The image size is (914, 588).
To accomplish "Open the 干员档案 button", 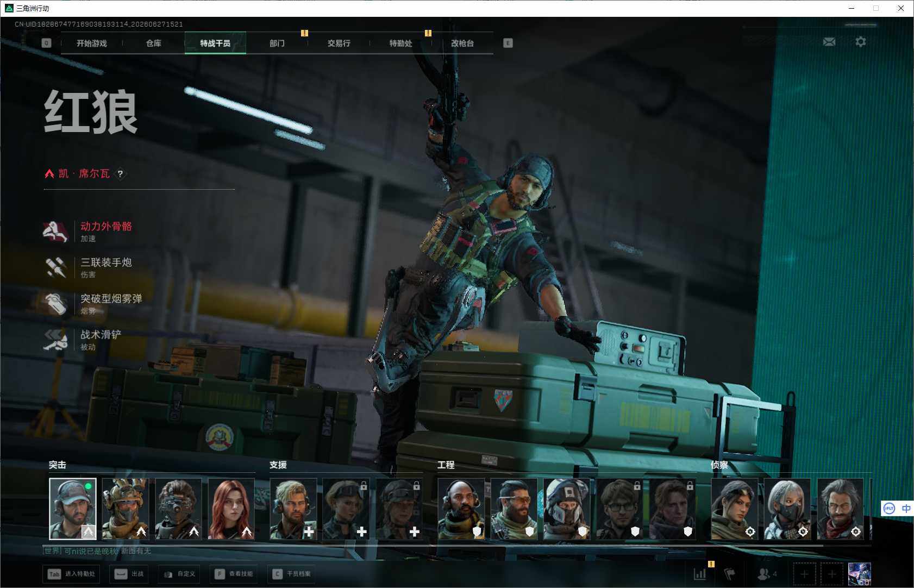I will point(292,574).
